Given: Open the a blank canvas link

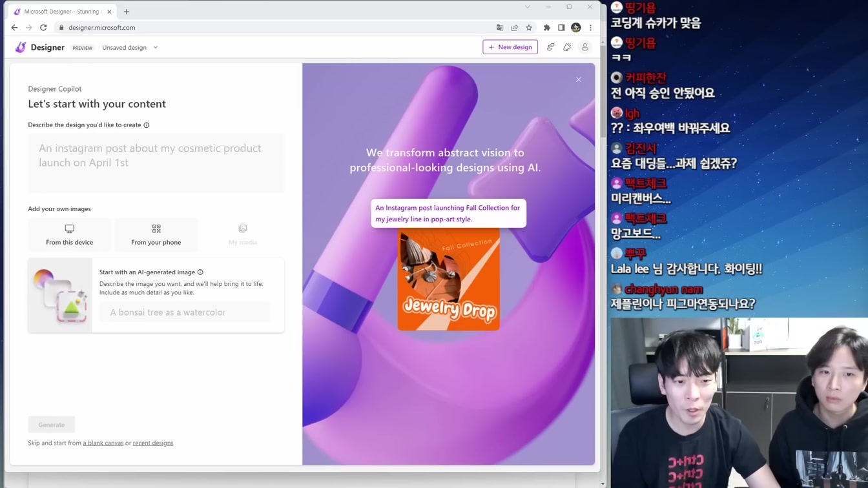Looking at the screenshot, I should pos(103,443).
